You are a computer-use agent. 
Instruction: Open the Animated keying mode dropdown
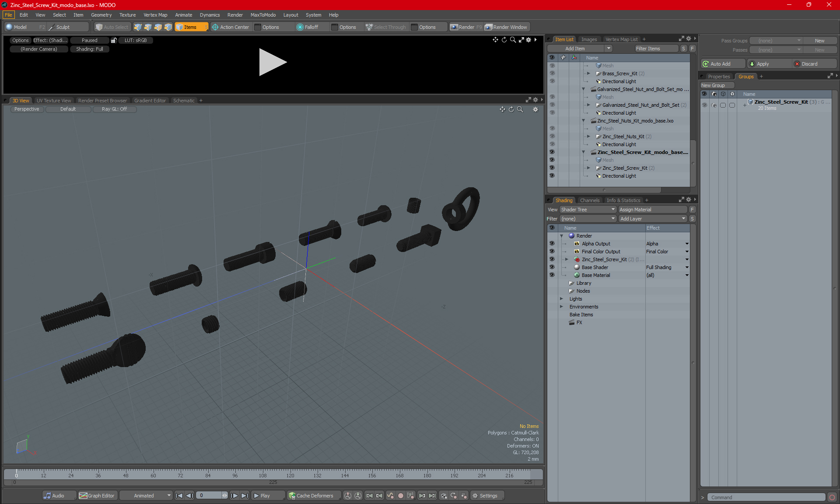(146, 496)
